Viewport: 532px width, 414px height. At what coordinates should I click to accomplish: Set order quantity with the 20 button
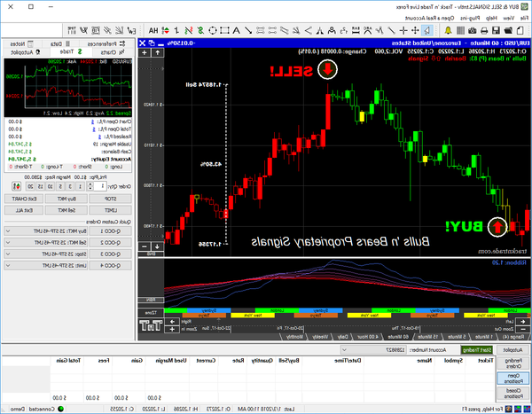click(30, 186)
